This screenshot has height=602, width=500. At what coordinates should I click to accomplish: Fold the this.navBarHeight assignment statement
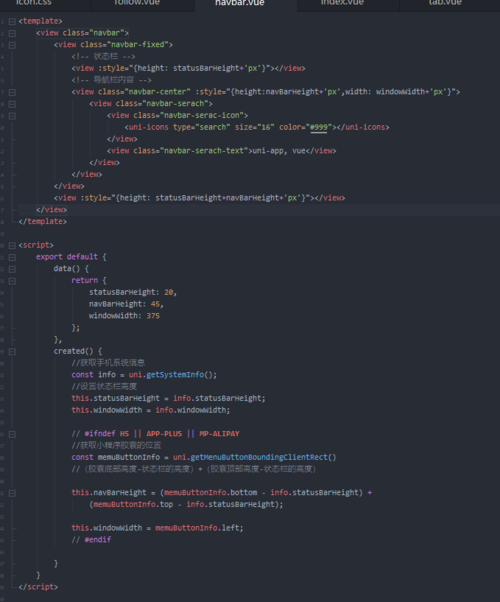12,493
